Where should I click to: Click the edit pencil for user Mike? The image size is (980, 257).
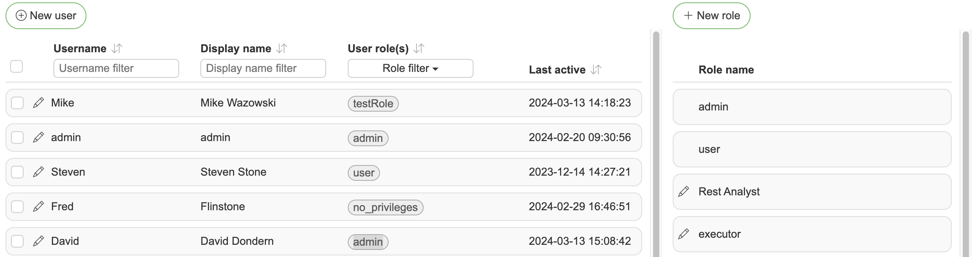[x=38, y=103]
